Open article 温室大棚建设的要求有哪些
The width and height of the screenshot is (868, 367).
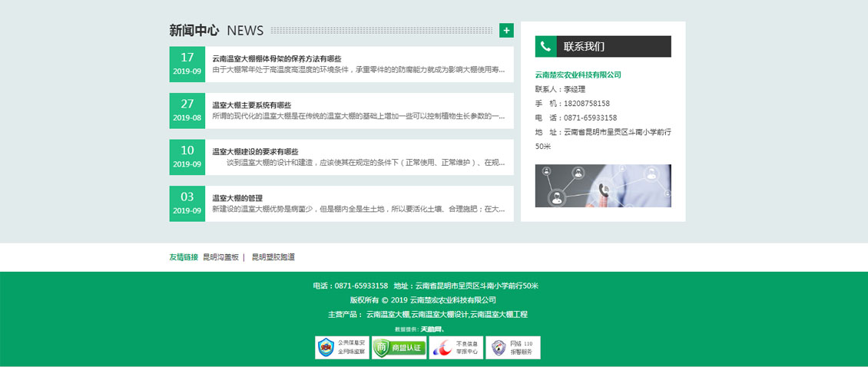click(255, 152)
